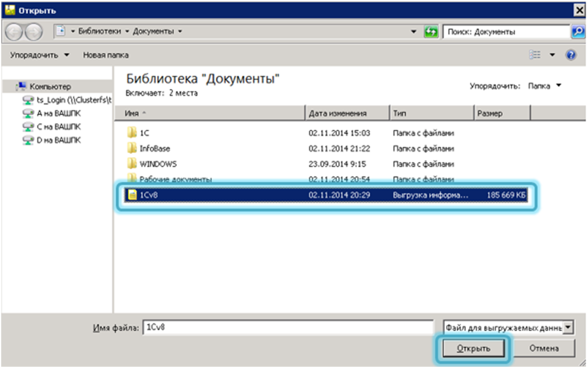
Task: Click the change view icon
Action: point(535,55)
